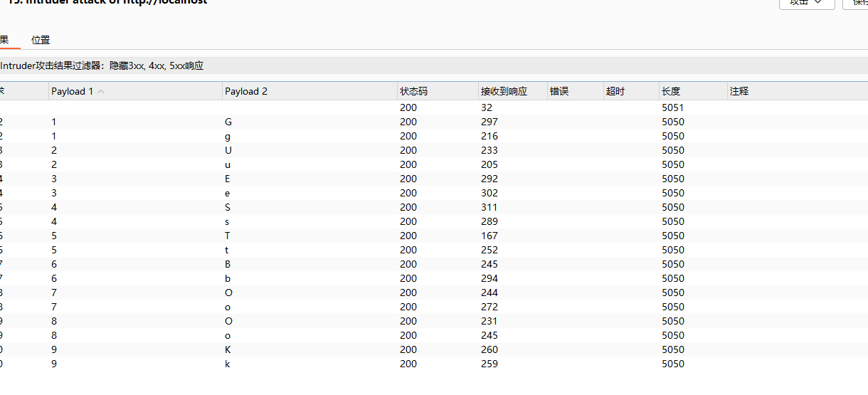868x395 pixels.
Task: Sort results by 状态码 status code column
Action: tap(414, 91)
